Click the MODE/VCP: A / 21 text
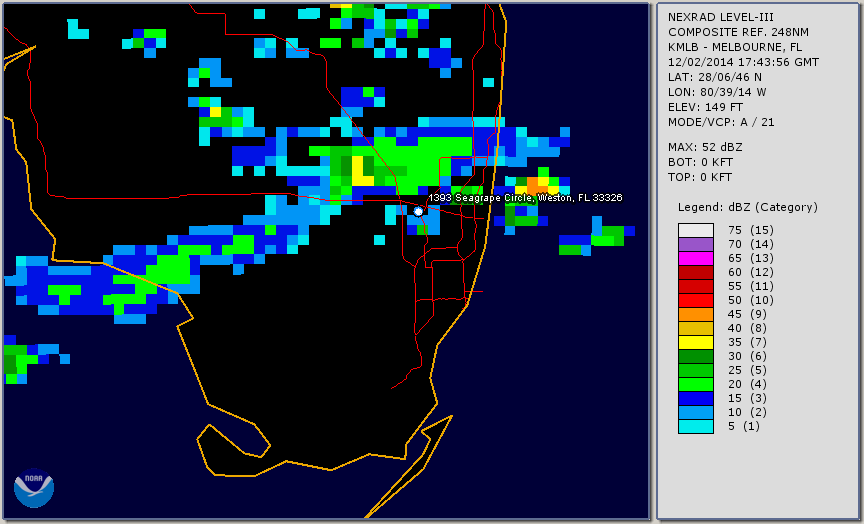Screen dimensions: 864x524 point(721,122)
